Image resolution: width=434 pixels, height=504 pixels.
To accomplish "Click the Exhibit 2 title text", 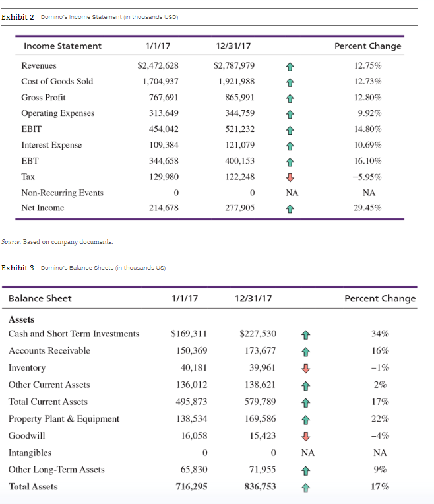I will 17,17.
